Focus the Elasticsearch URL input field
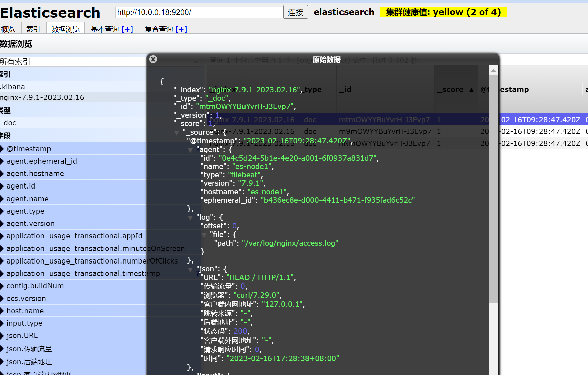The height and width of the screenshot is (375, 588). click(199, 12)
